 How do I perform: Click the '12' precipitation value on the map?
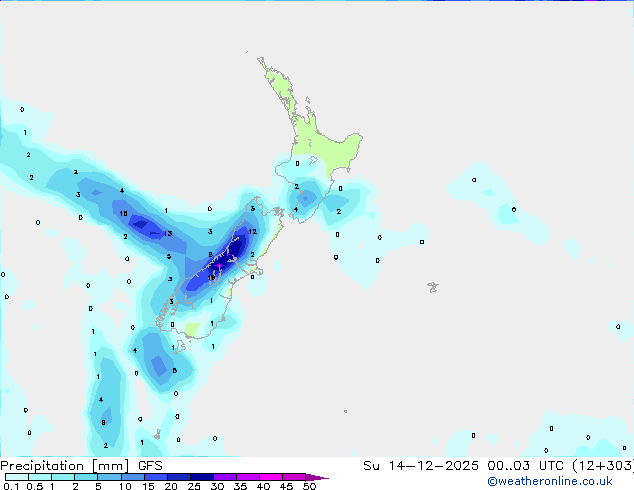tap(253, 232)
